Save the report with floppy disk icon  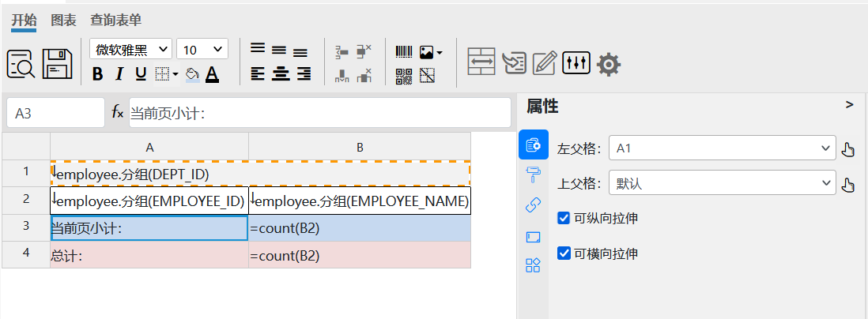[58, 64]
